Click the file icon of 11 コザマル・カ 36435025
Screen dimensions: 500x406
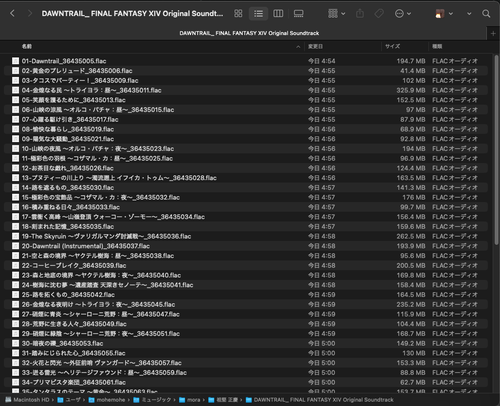pos(15,158)
